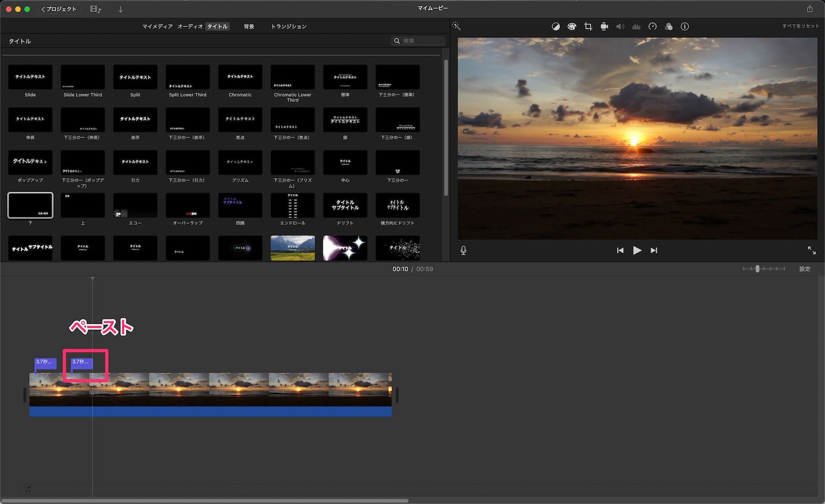The image size is (825, 504).
Task: Toggle the media browser visibility button
Action: tap(95, 9)
